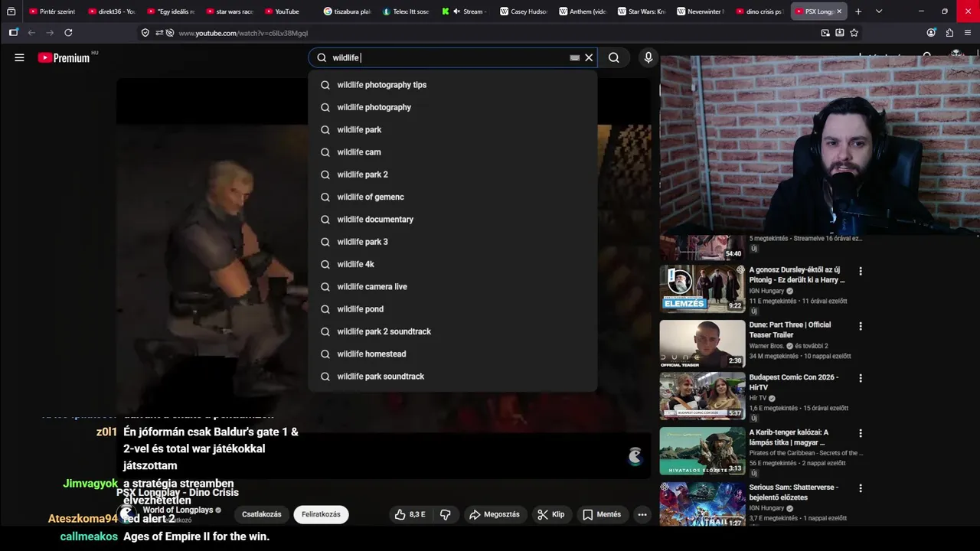
Task: Share the video via Megosztás
Action: click(495, 514)
